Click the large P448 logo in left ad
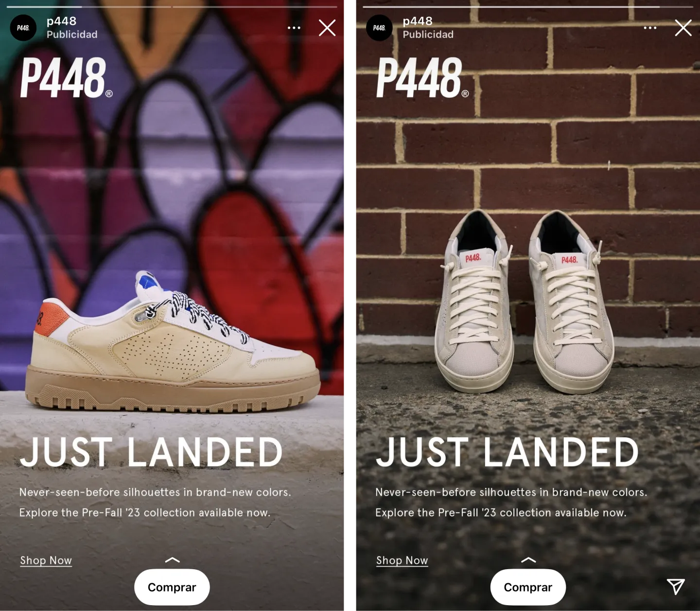Viewport: 700px width, 611px height. [67, 78]
